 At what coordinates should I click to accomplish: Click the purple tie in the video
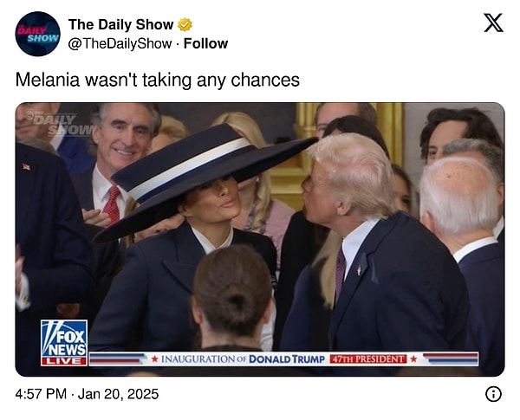(340, 274)
